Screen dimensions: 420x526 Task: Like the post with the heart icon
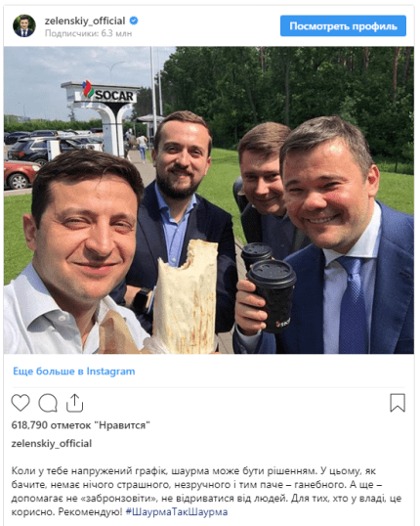click(x=21, y=403)
